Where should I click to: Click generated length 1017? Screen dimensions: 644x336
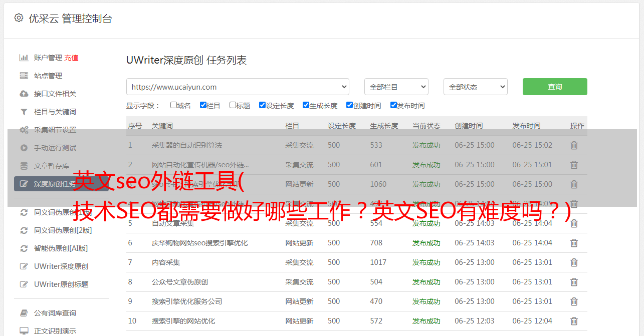378,262
